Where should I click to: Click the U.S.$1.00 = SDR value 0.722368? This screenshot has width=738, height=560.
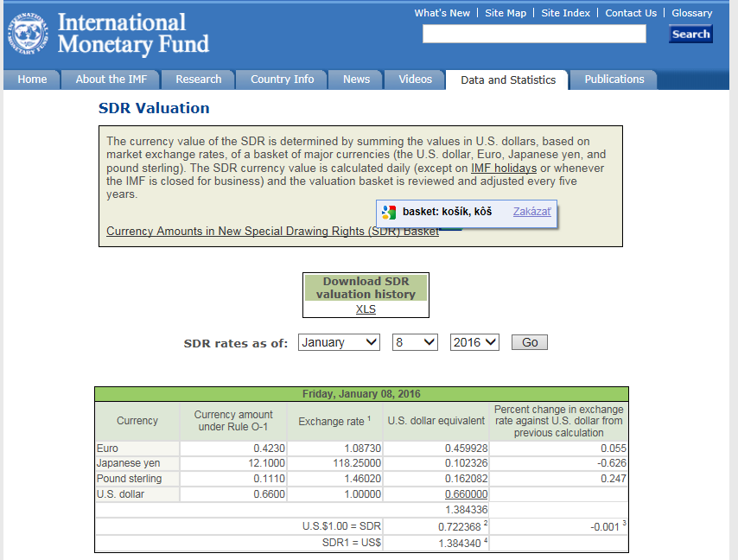[x=460, y=526]
